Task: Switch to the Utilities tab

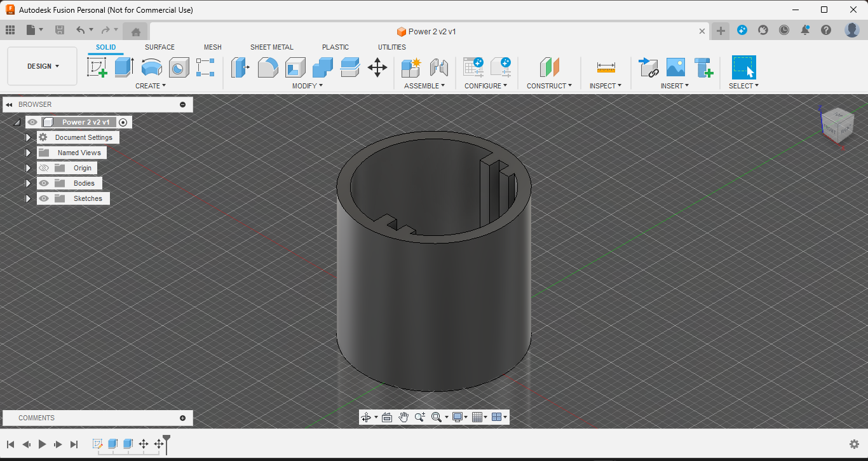Action: click(x=392, y=47)
